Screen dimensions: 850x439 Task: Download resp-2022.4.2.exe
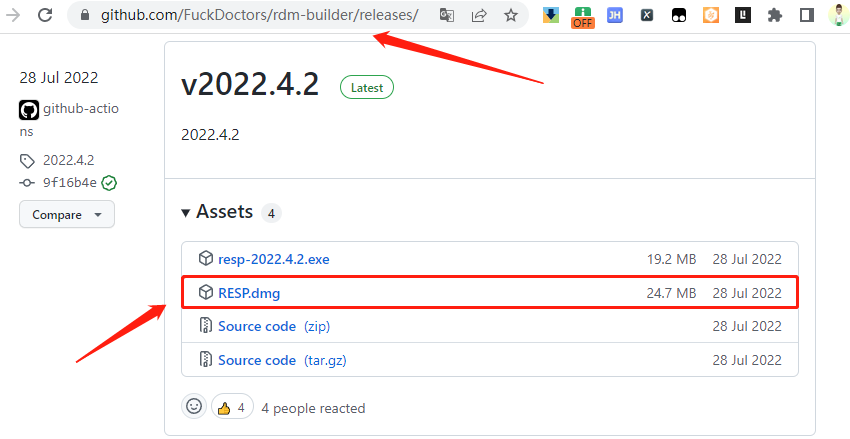tap(274, 259)
